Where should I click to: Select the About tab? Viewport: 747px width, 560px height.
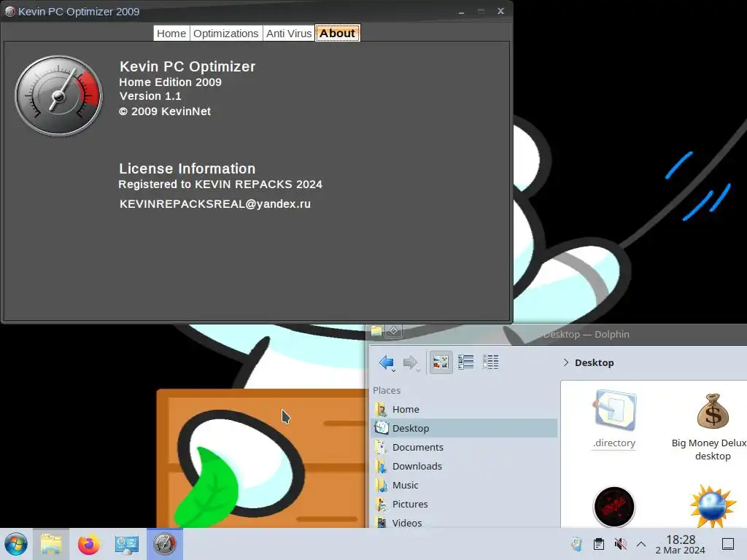[x=337, y=34]
